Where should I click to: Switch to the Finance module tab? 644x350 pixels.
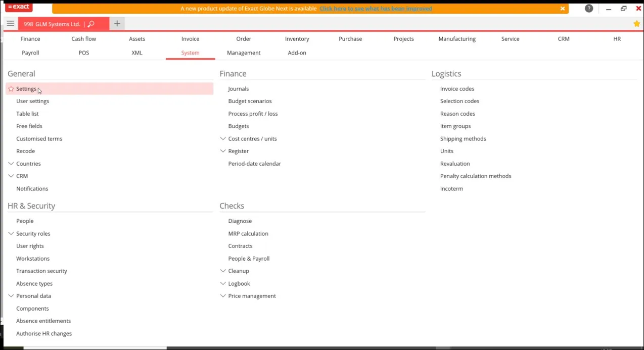coord(30,39)
